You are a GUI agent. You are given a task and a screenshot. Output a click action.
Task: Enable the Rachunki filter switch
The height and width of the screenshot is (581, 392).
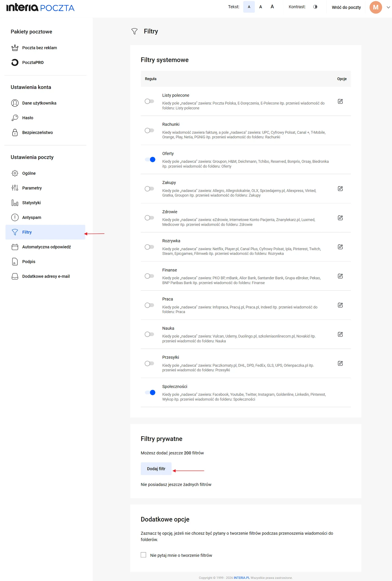149,130
